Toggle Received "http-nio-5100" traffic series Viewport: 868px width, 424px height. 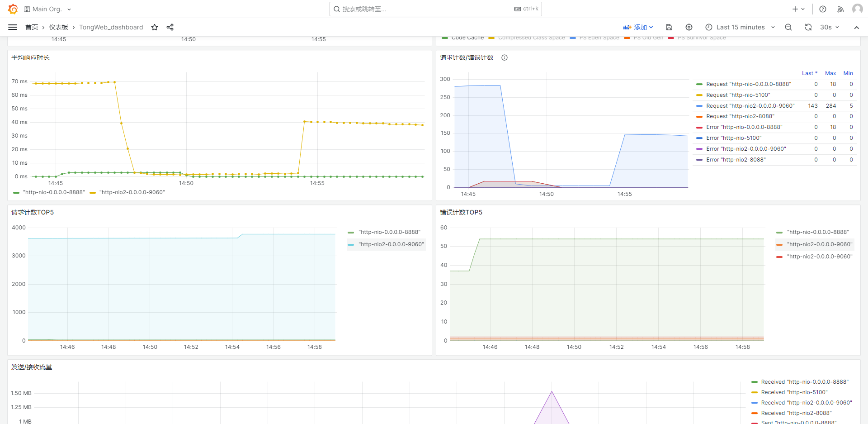point(794,392)
